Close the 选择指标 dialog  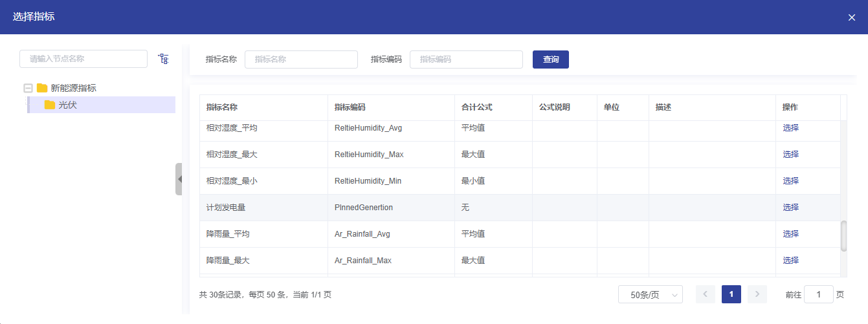[x=851, y=17]
